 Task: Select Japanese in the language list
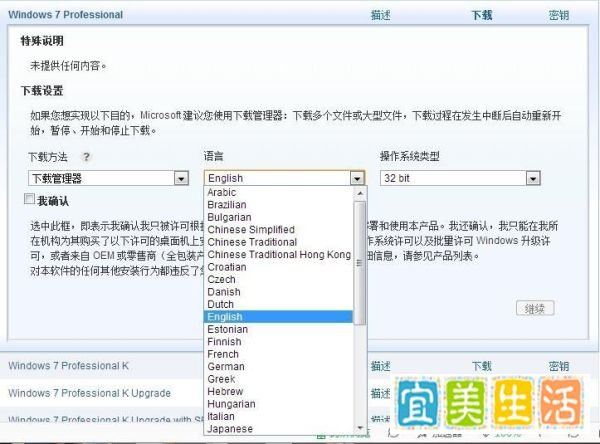278,429
